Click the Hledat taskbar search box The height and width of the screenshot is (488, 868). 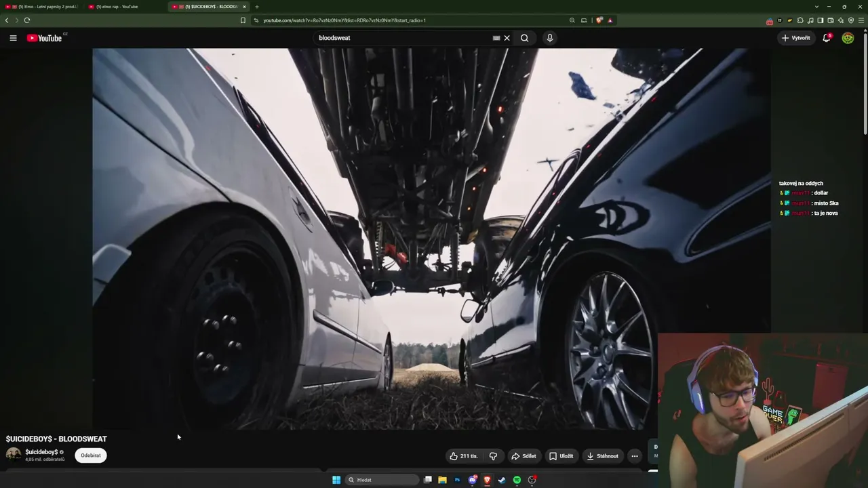382,480
